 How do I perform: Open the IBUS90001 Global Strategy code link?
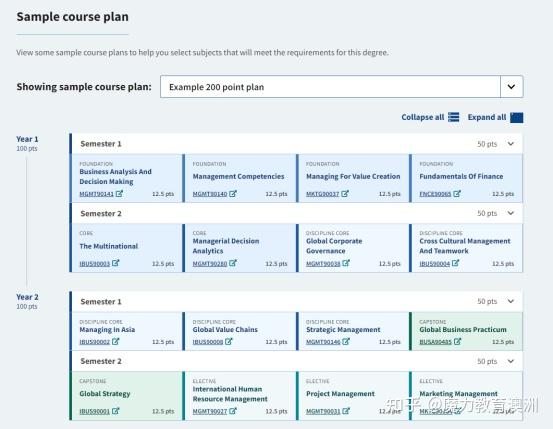click(95, 411)
